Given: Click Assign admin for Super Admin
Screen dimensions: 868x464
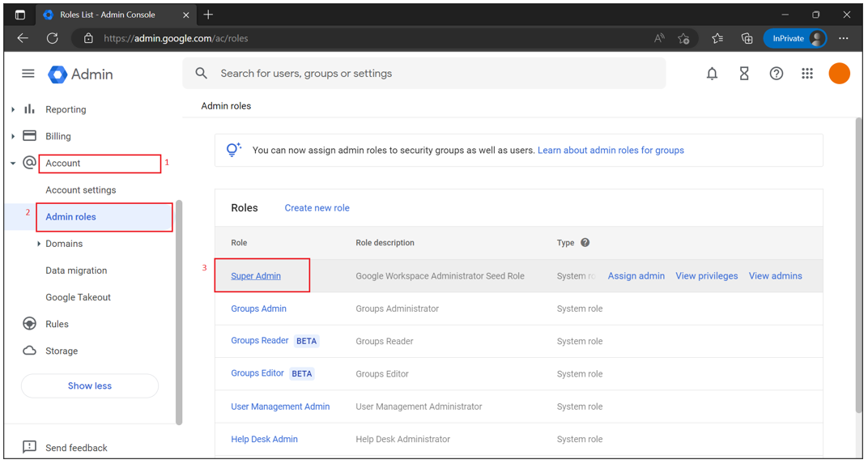Looking at the screenshot, I should pyautogui.click(x=636, y=276).
